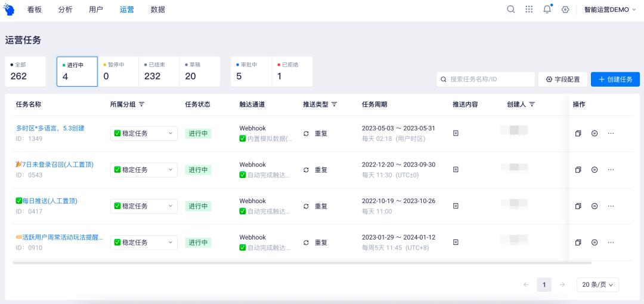Open 稳定任务 group dropdown for task 0417
The height and width of the screenshot is (304, 644).
(144, 206)
